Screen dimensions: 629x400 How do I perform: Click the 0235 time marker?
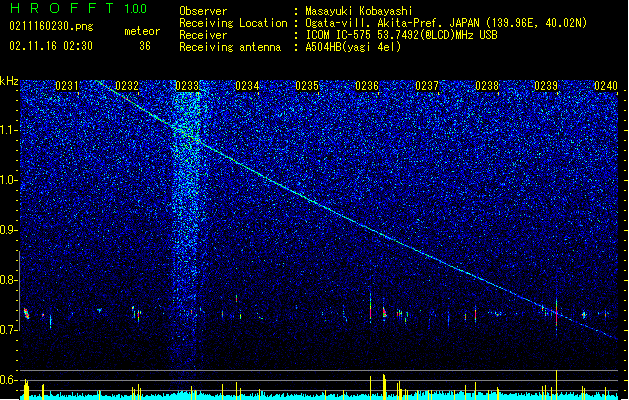click(x=307, y=86)
